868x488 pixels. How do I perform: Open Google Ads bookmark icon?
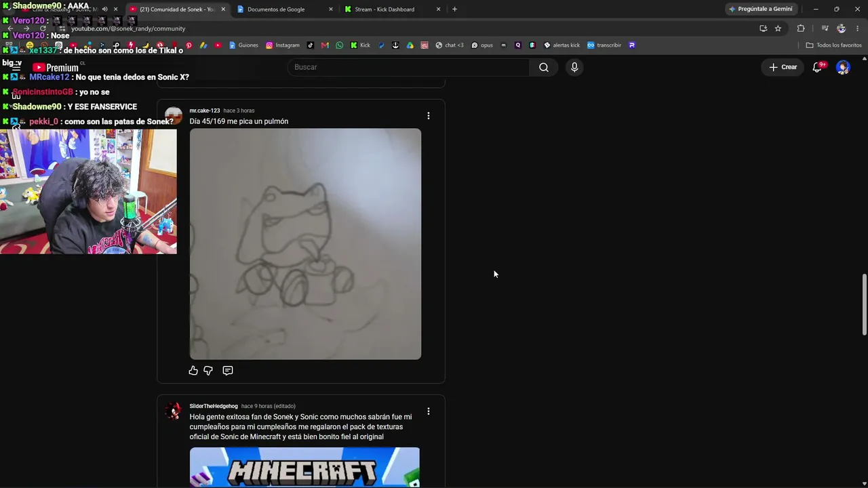point(203,45)
